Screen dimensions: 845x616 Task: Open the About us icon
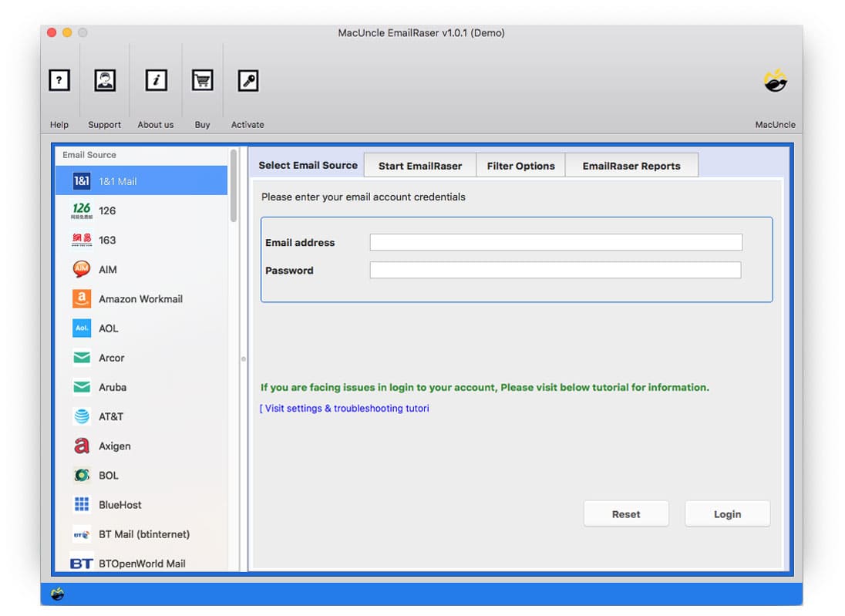(x=156, y=80)
